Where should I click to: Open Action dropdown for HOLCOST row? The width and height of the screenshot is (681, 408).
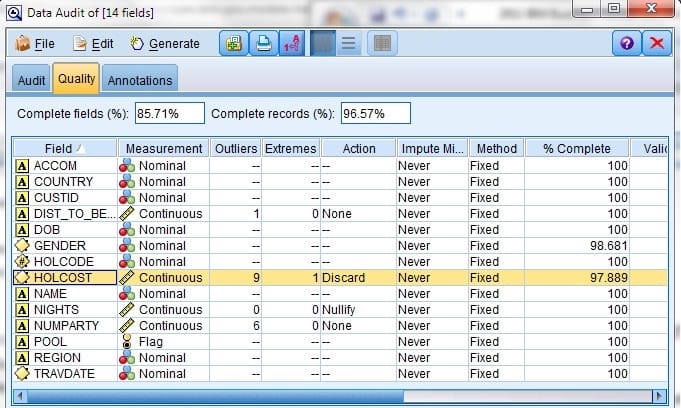(x=358, y=278)
